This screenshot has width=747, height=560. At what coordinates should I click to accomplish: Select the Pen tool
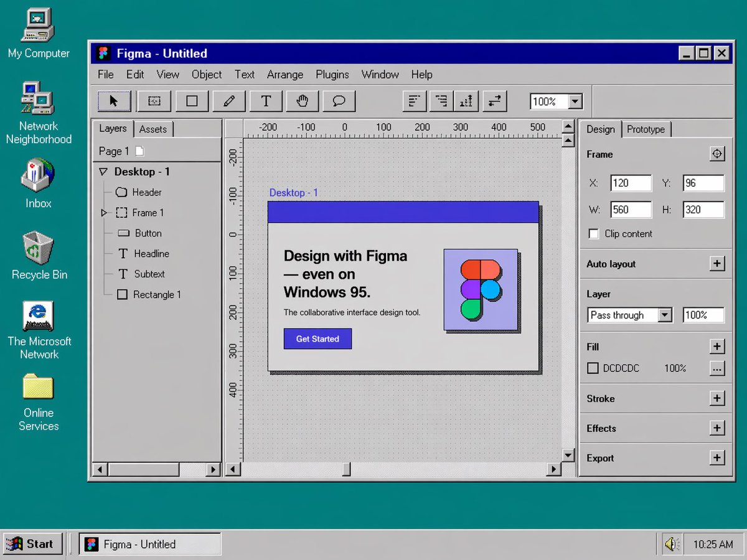229,101
